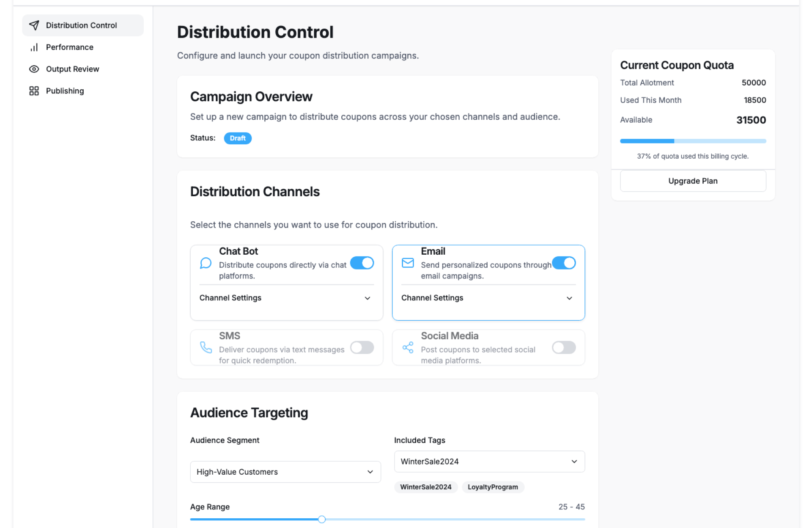Click the Age Range slider handle
This screenshot has width=812, height=528.
click(x=322, y=520)
